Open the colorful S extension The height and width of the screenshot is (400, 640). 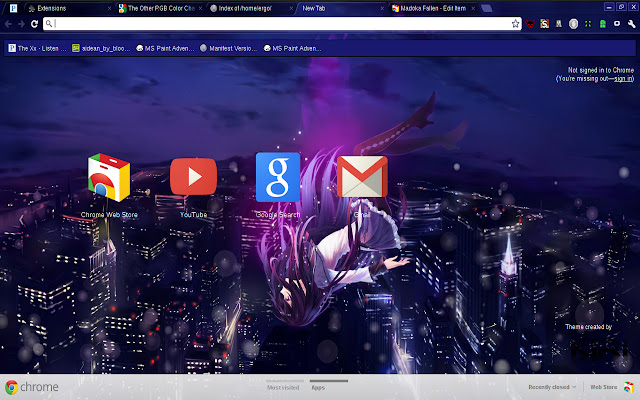544,24
